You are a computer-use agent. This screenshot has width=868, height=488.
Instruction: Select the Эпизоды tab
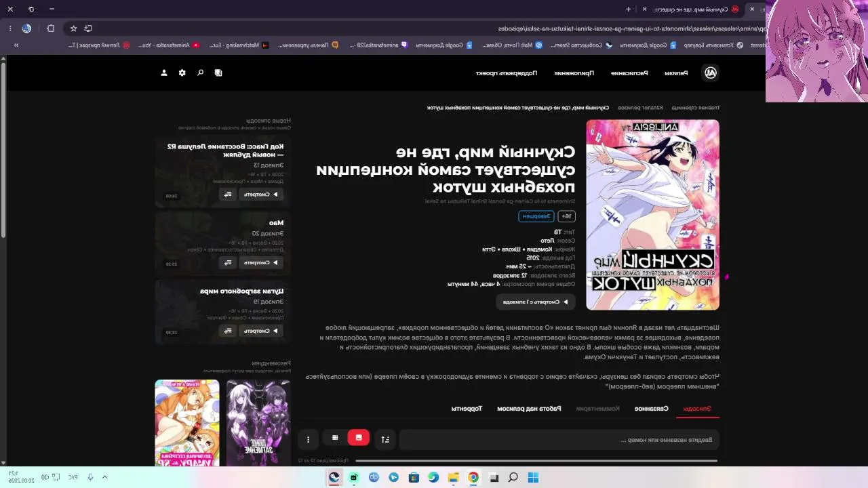(697, 409)
